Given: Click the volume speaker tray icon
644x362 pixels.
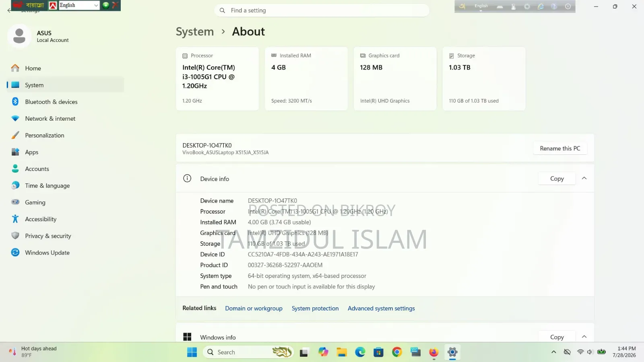Looking at the screenshot, I should pyautogui.click(x=590, y=352).
